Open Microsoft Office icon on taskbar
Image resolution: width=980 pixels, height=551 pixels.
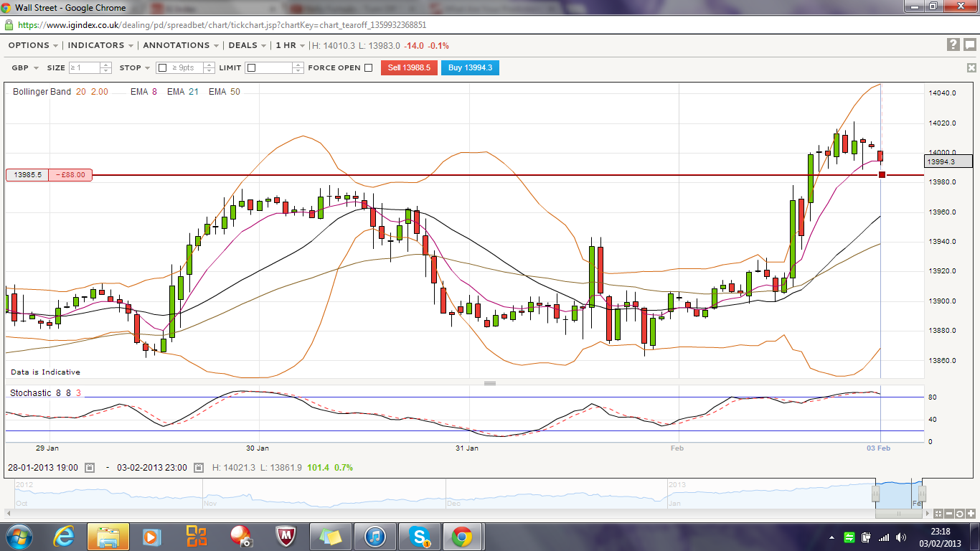pos(196,536)
